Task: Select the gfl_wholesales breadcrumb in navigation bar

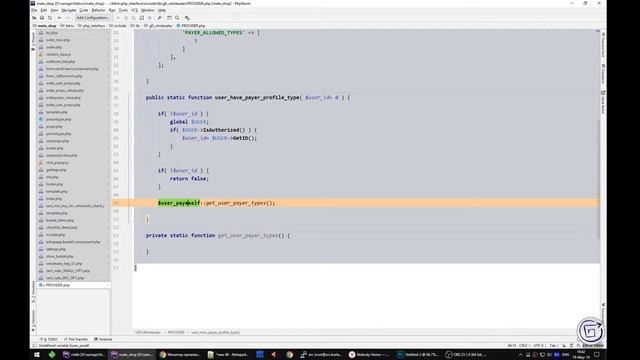Action: [x=158, y=26]
